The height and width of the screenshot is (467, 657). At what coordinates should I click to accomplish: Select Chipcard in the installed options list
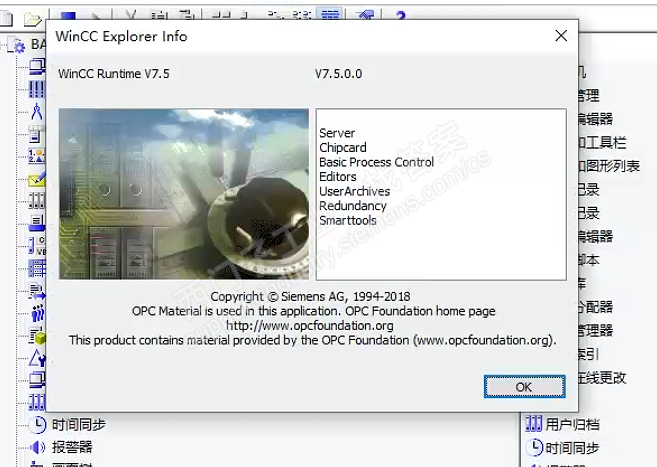[343, 148]
